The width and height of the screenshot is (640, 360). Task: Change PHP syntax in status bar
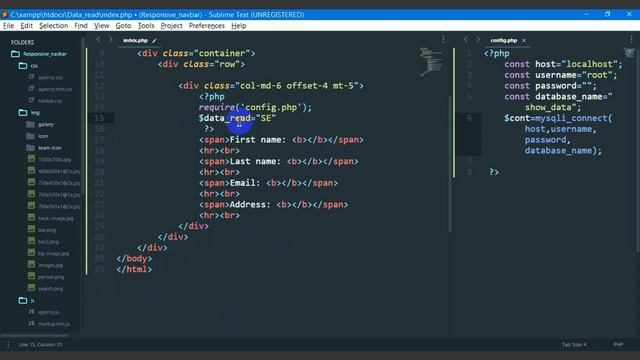click(x=618, y=345)
